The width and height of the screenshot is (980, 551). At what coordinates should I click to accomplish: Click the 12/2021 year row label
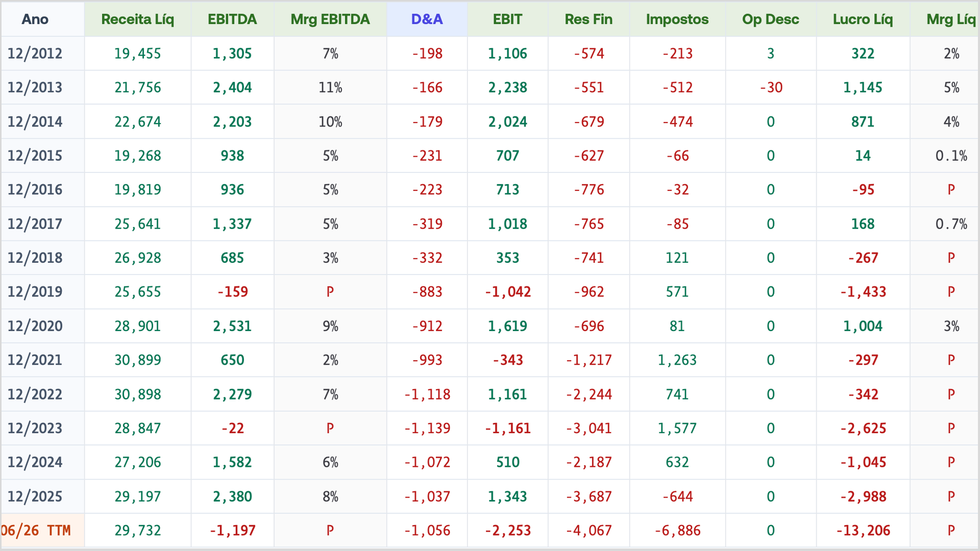pyautogui.click(x=35, y=360)
